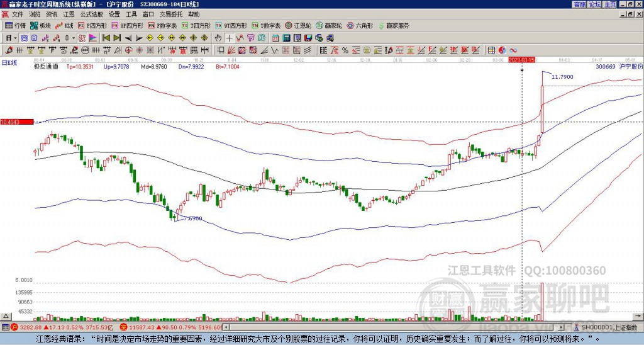Click the 11.7900 high price label
Viewport: 644px width, 345px height.
(562, 77)
